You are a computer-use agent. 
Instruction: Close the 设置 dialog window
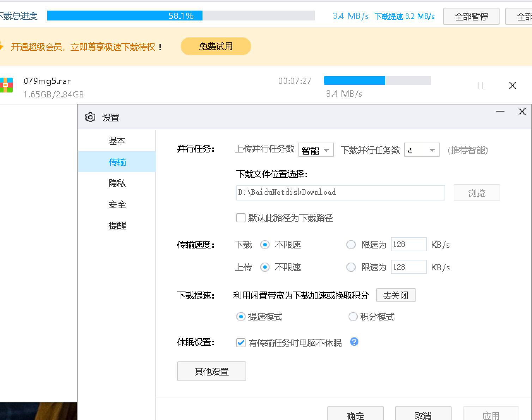[522, 112]
